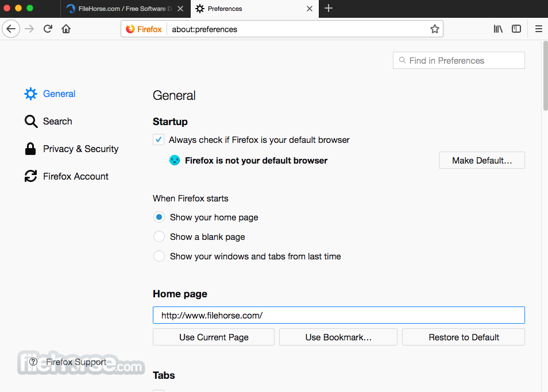548x392 pixels.
Task: Select Show your home page option
Action: 159,217
